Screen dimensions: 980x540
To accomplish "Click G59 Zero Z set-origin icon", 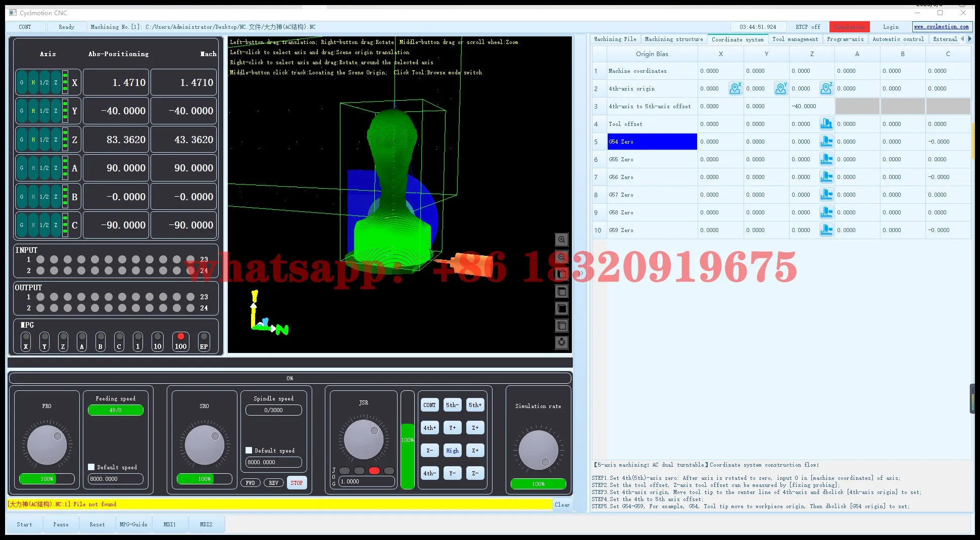I will pyautogui.click(x=826, y=230).
